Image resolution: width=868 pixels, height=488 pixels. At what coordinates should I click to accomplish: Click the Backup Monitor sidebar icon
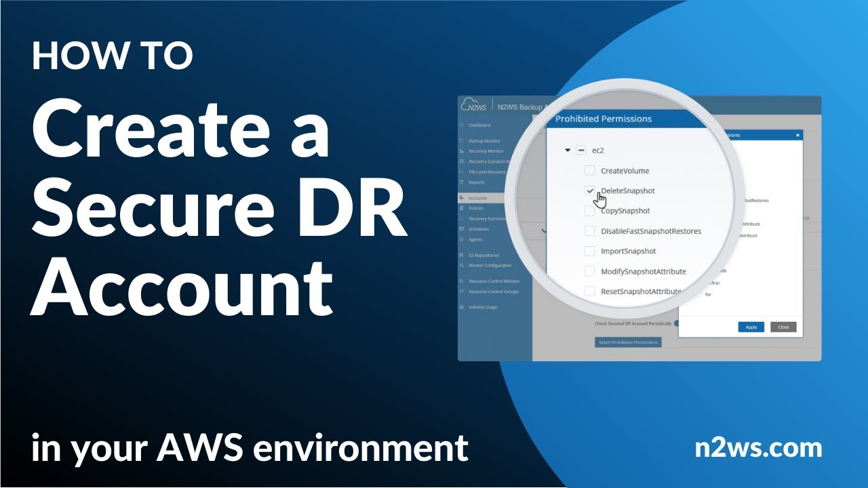coord(462,141)
